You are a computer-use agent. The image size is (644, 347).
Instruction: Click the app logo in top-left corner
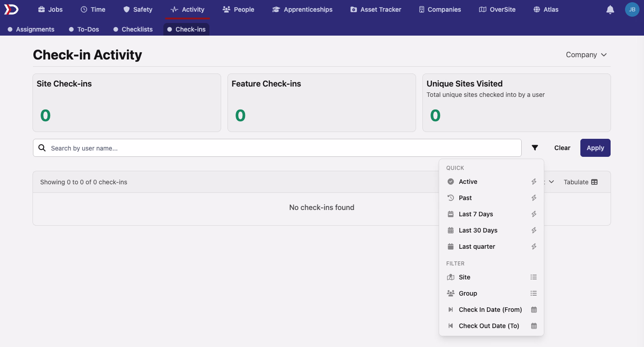point(11,9)
